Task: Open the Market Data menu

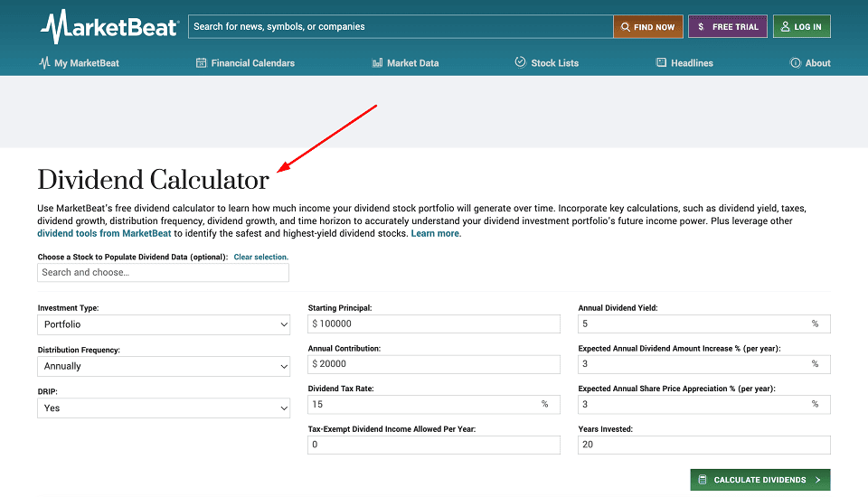Action: click(x=405, y=62)
